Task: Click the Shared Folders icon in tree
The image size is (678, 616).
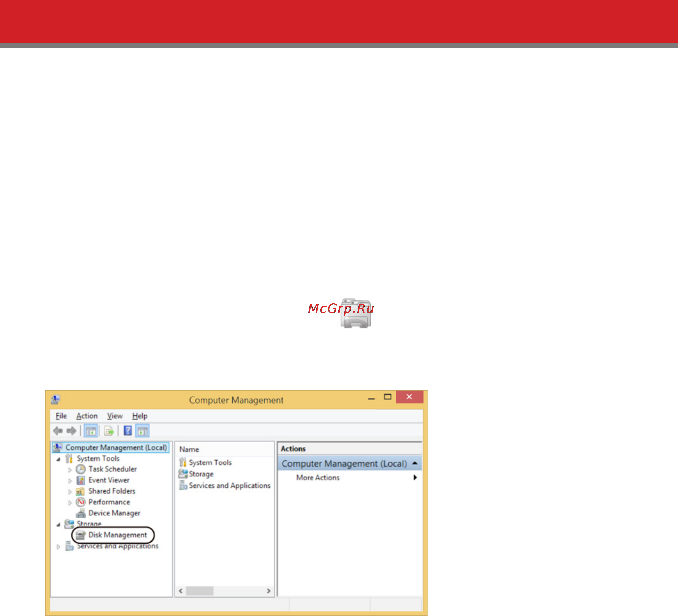Action: click(x=80, y=492)
